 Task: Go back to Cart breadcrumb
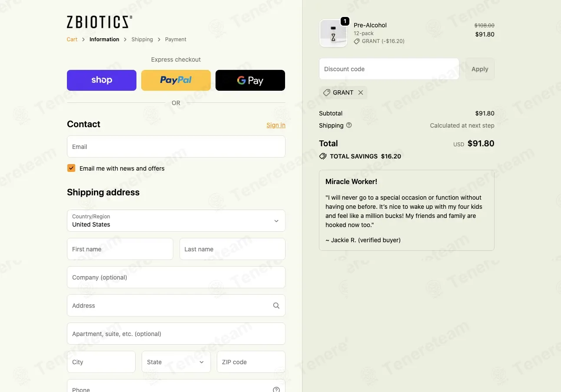[72, 40]
